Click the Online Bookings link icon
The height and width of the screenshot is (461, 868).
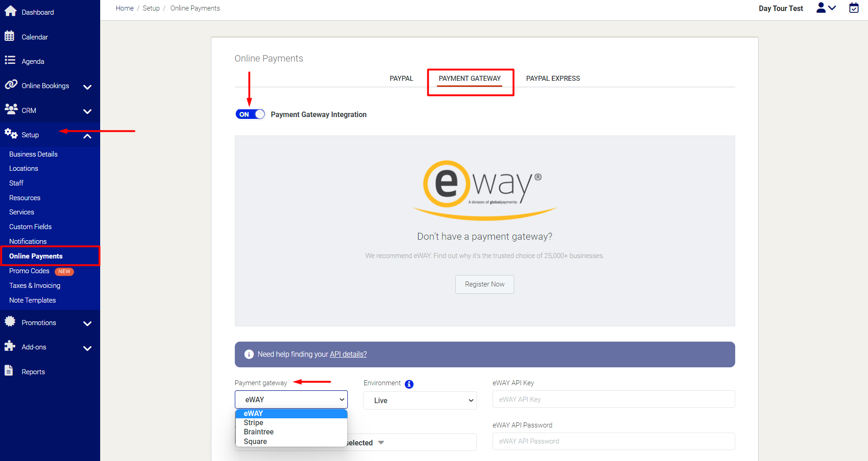tap(11, 84)
